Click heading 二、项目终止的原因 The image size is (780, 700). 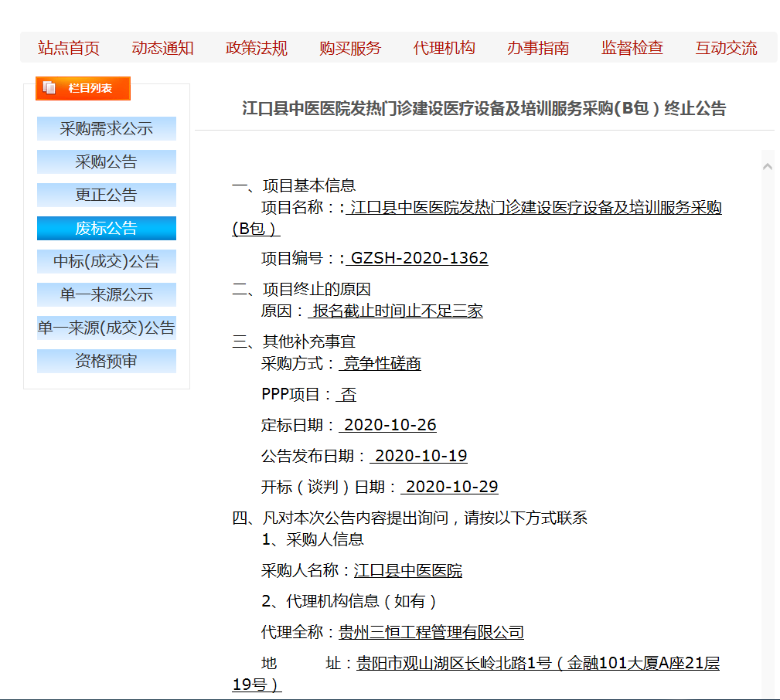point(301,289)
